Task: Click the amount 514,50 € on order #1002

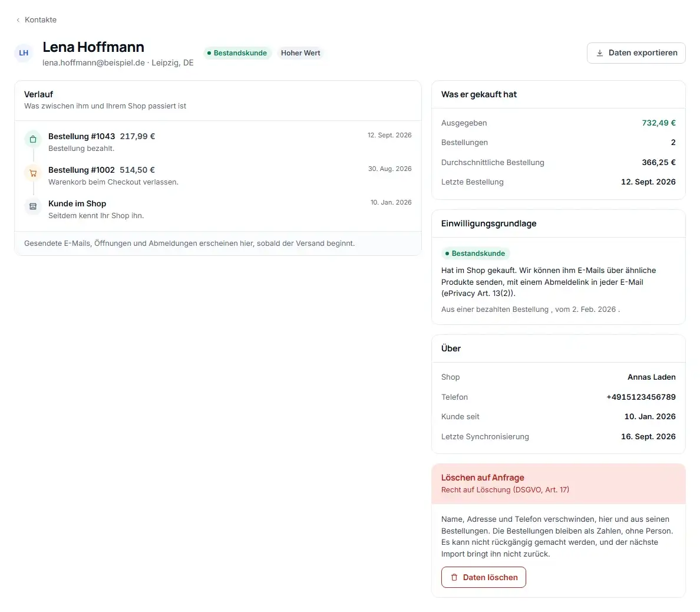Action: point(137,170)
